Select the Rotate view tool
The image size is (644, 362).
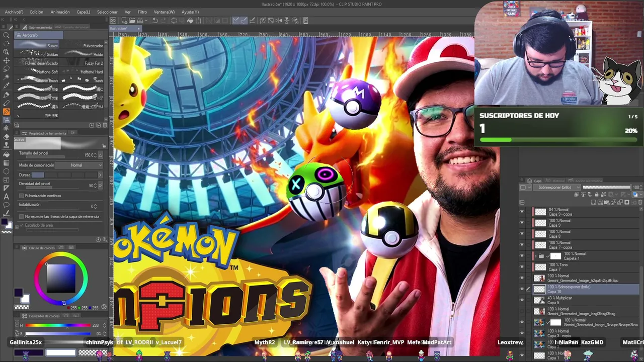click(x=6, y=43)
